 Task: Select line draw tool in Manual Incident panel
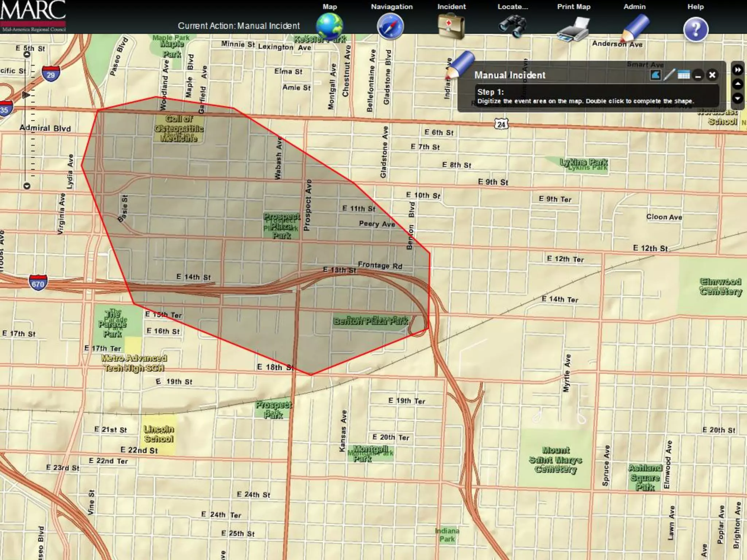pyautogui.click(x=669, y=75)
